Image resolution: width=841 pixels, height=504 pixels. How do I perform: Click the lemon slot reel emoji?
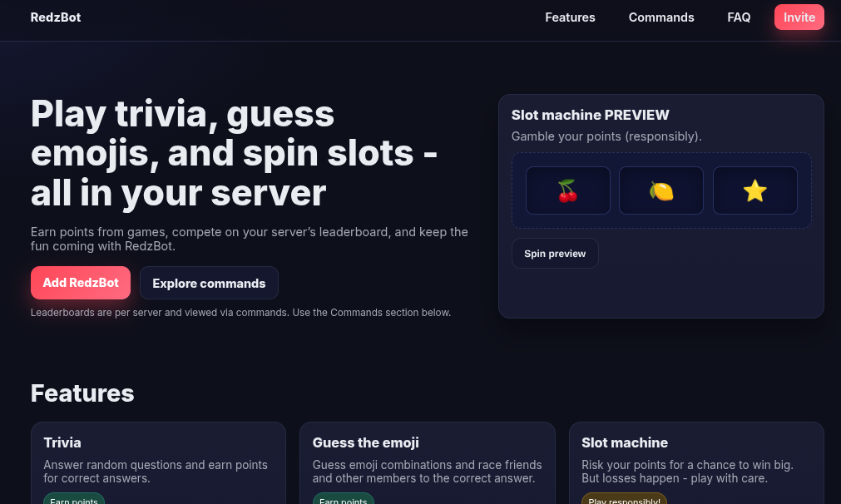[x=661, y=190]
